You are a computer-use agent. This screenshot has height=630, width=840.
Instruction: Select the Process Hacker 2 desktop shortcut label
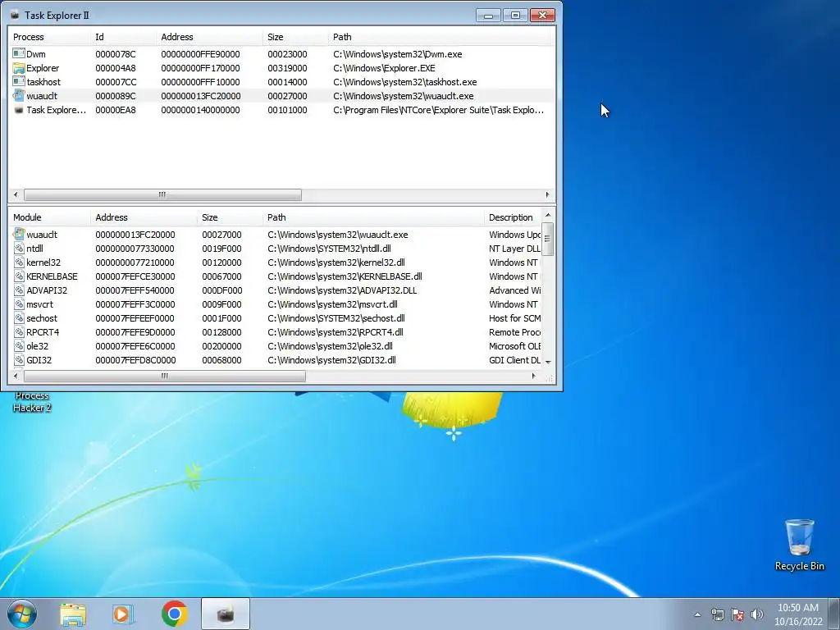tap(32, 402)
